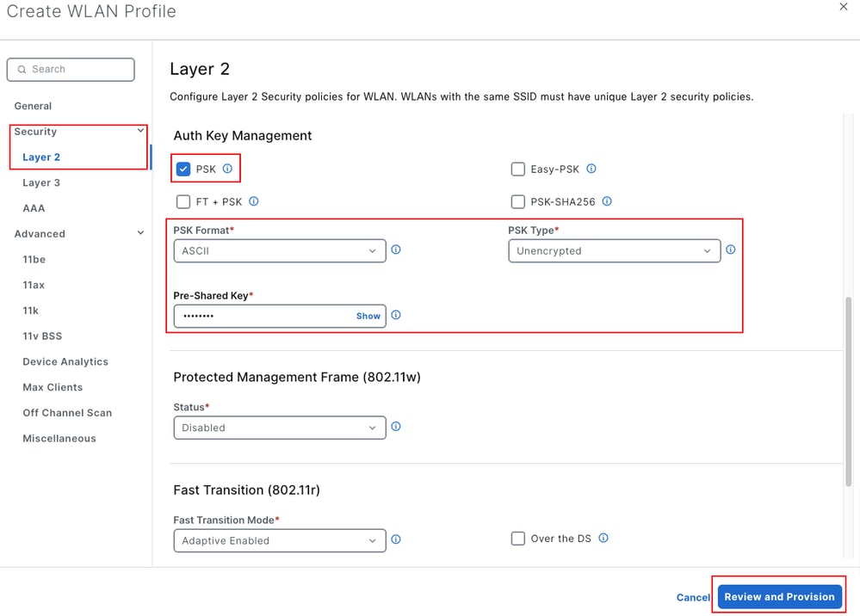Open the 11ax advanced settings

[34, 285]
